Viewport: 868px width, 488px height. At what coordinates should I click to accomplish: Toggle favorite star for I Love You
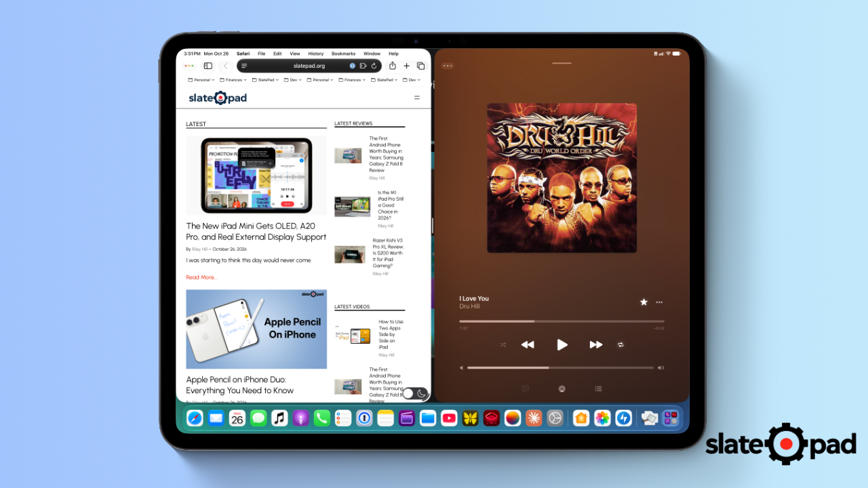pos(644,302)
